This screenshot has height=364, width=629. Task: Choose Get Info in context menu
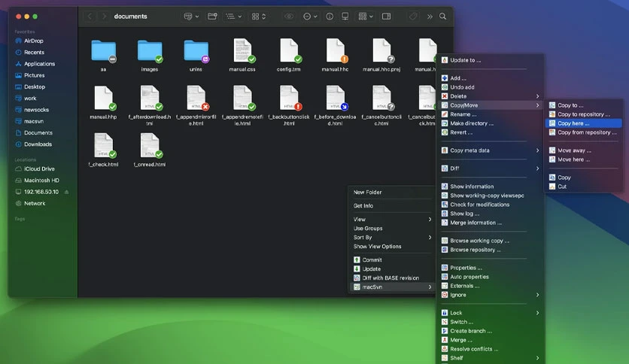392,205
